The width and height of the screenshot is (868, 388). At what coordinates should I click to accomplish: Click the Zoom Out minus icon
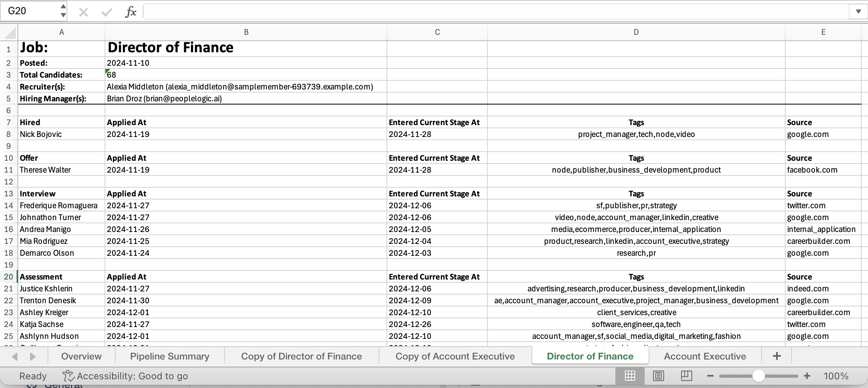710,376
